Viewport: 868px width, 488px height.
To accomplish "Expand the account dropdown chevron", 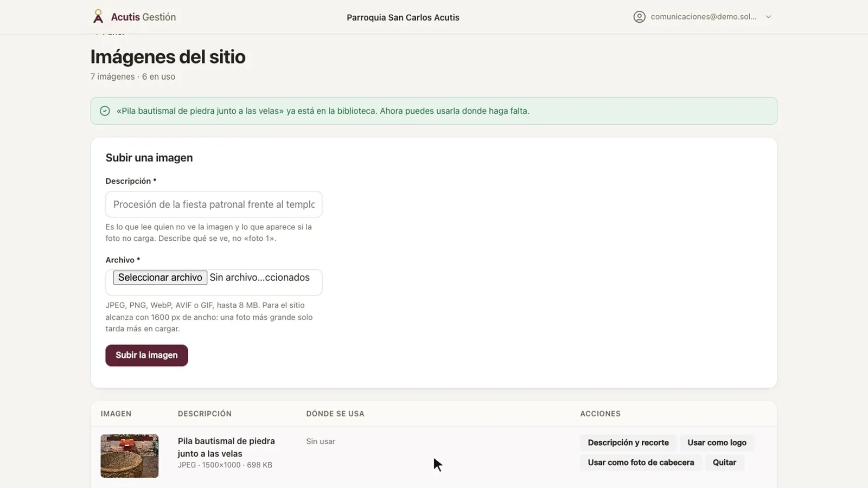I will tap(768, 17).
